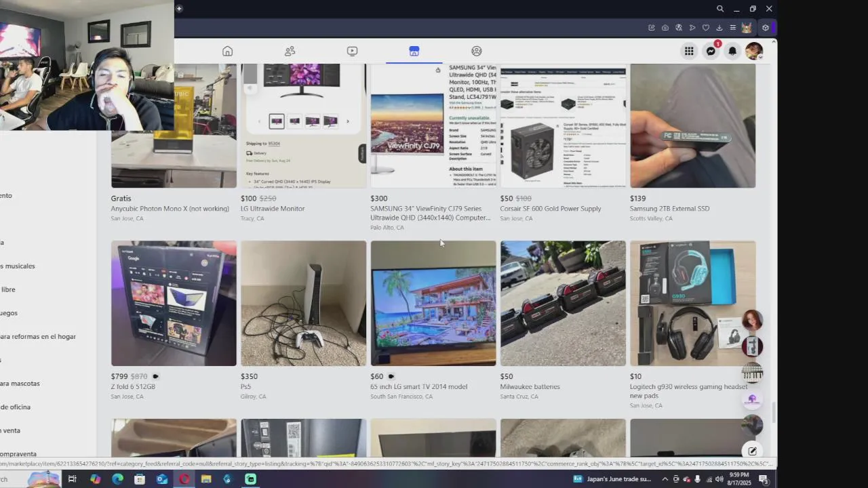
Task: Open Samsung 2TB External SSD listing title
Action: pos(669,209)
